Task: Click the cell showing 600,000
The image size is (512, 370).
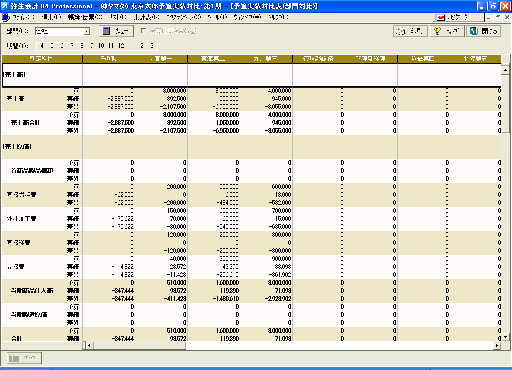Action: point(281,187)
